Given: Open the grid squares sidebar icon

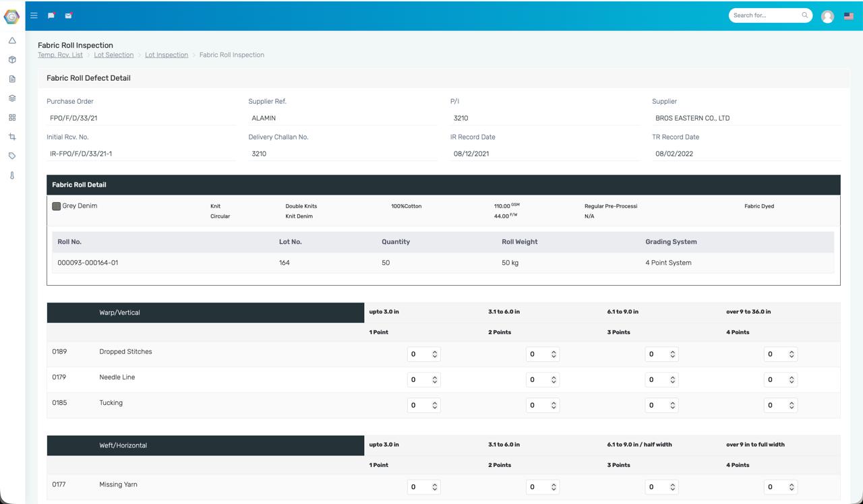Looking at the screenshot, I should pos(12,117).
